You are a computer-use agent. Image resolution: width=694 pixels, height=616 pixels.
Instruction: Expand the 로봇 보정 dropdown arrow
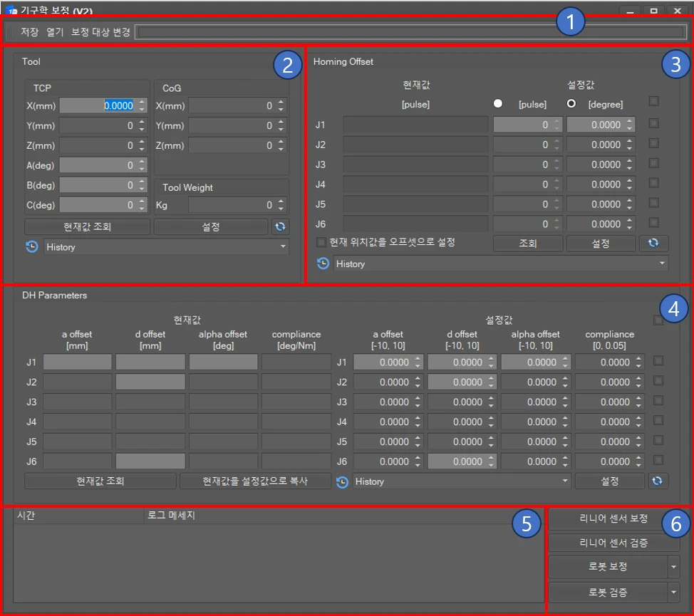tap(674, 568)
